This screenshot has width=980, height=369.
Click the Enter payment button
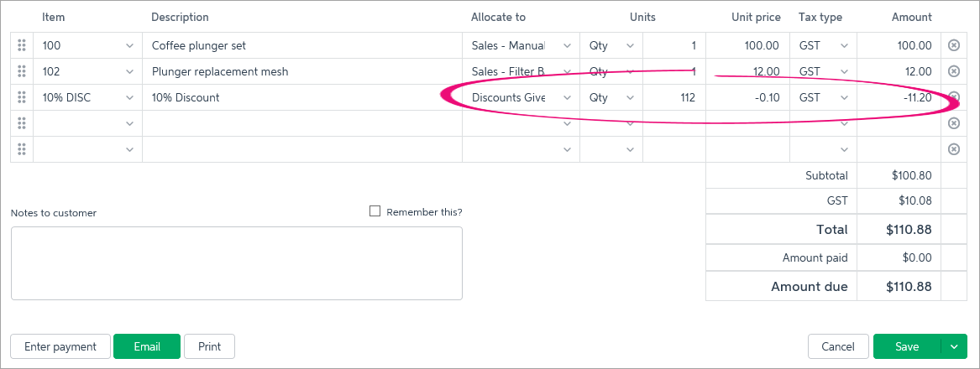coord(60,346)
